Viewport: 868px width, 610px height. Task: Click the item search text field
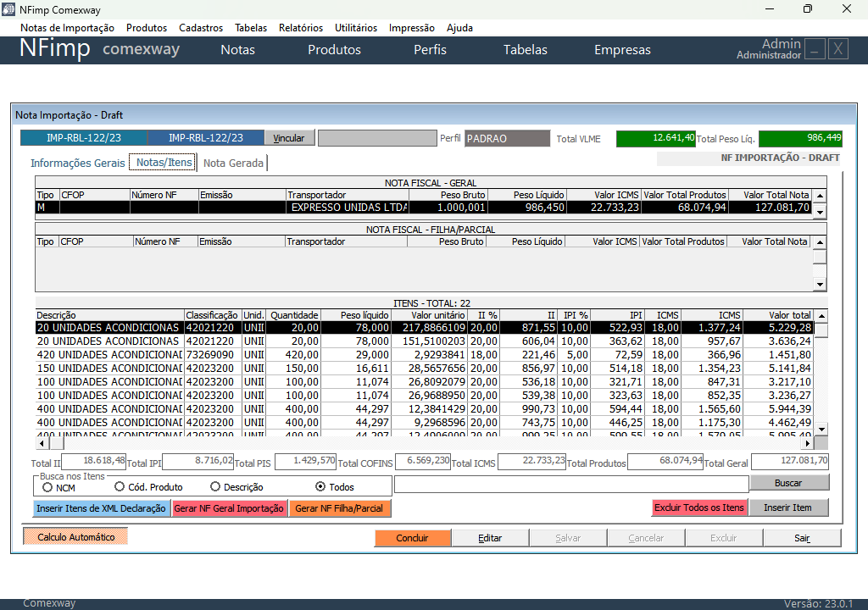coord(571,485)
